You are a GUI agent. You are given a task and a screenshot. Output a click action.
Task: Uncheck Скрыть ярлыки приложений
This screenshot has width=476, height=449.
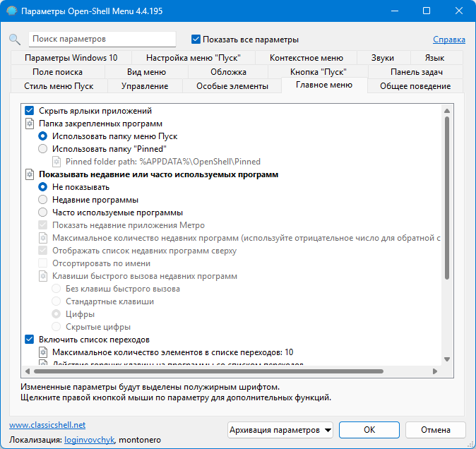[x=30, y=111]
